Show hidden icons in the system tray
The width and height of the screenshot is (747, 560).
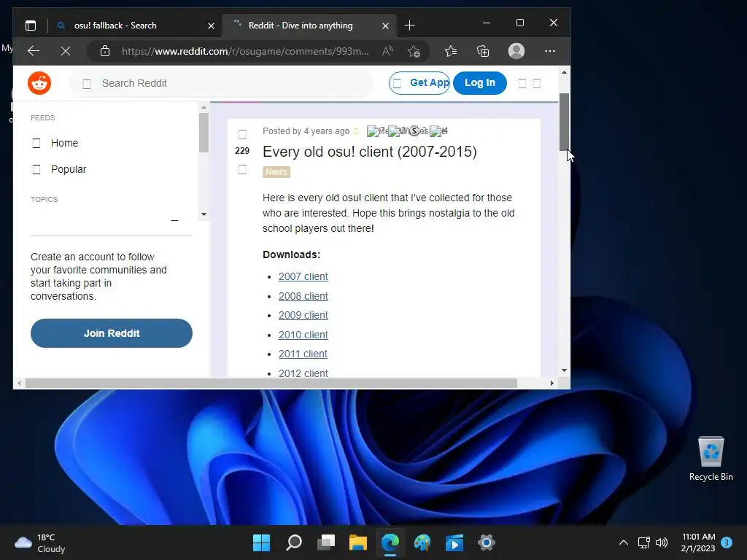623,542
